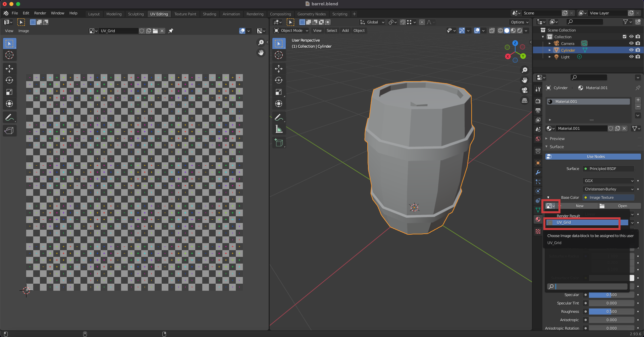The height and width of the screenshot is (337, 644).
Task: Select the Measure tool in 3D viewport
Action: click(278, 129)
